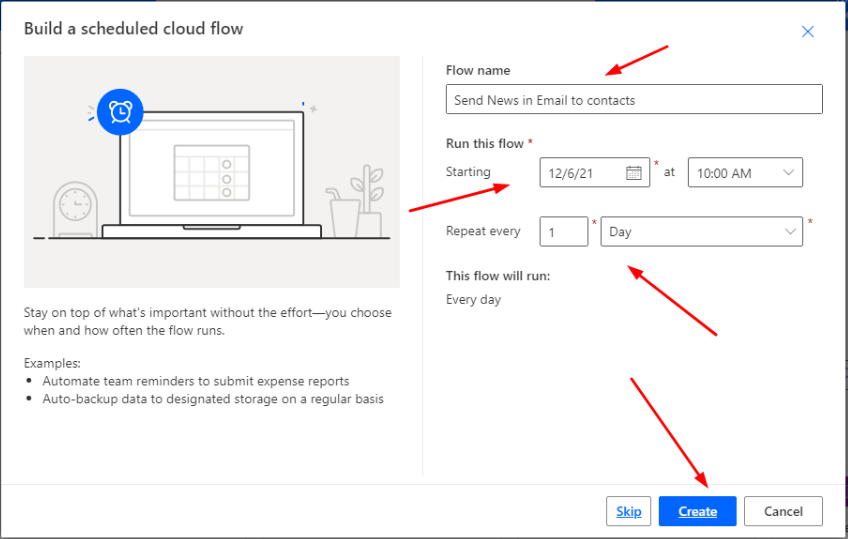Click the "Every day" summary text

click(473, 299)
